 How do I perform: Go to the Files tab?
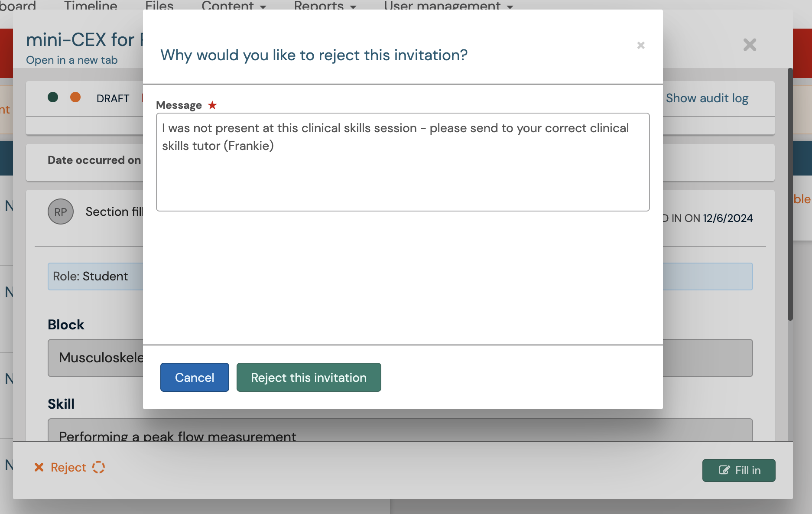click(x=159, y=6)
